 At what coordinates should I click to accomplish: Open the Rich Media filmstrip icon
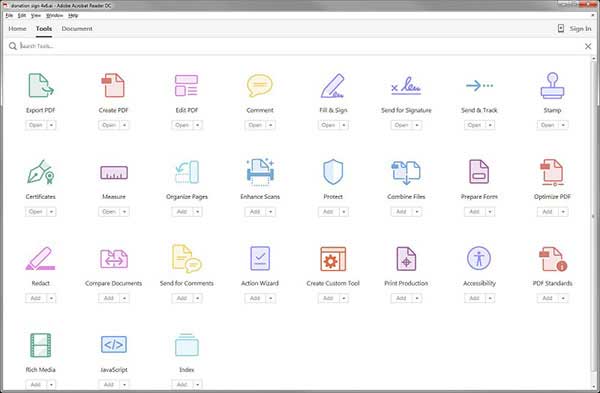coord(41,345)
